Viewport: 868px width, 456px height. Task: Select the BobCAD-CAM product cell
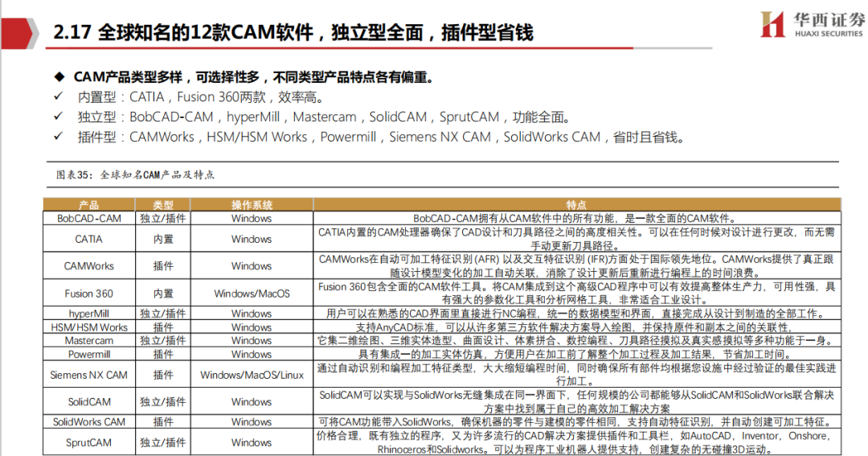point(89,218)
